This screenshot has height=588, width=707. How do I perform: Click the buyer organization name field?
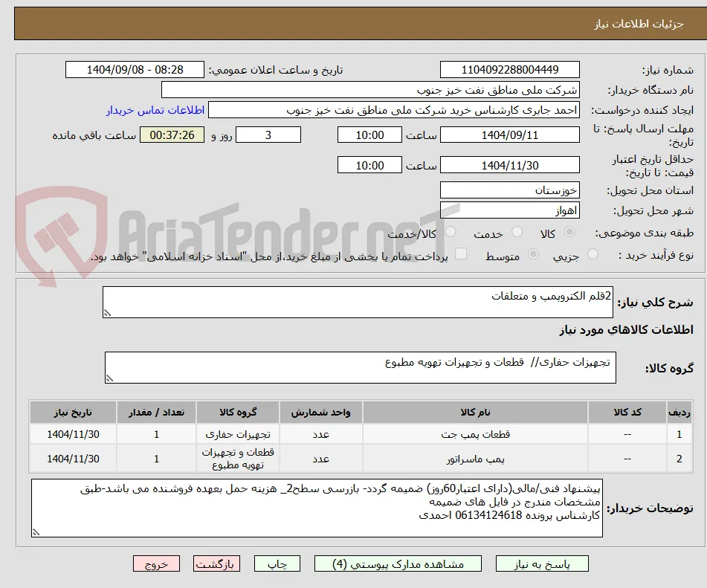pyautogui.click(x=370, y=90)
